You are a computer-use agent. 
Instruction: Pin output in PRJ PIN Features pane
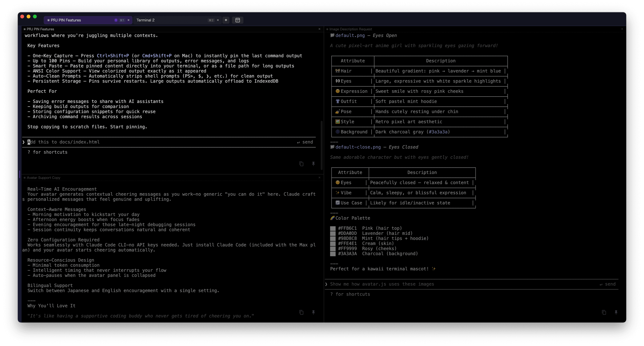[x=313, y=164]
